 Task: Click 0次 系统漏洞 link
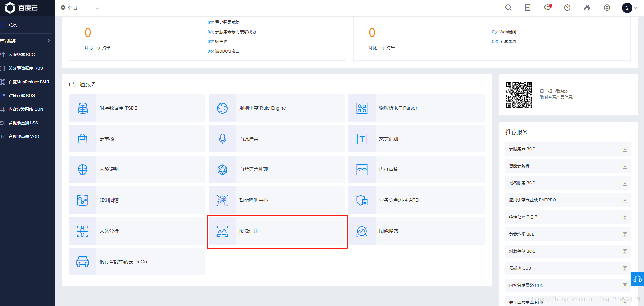point(504,42)
